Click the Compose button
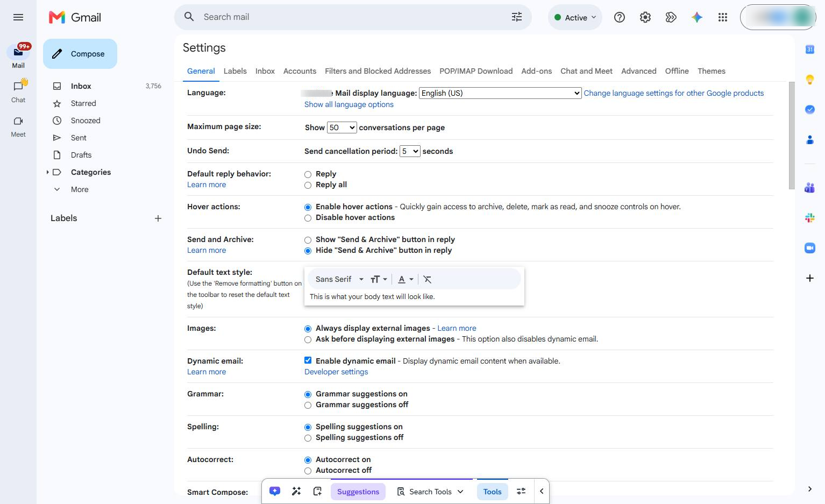 80,54
